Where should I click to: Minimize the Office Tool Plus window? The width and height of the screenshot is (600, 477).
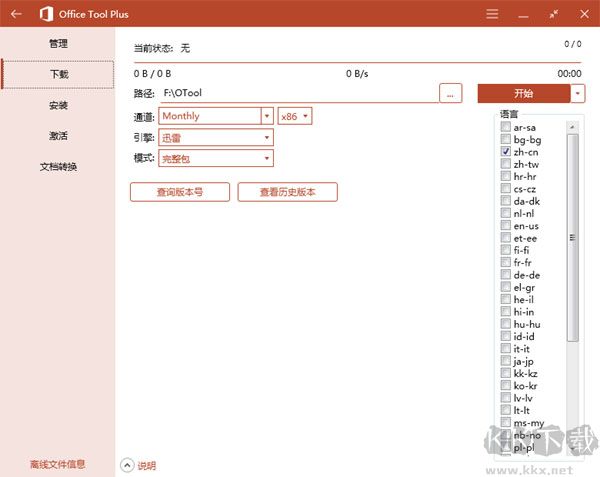pyautogui.click(x=524, y=14)
